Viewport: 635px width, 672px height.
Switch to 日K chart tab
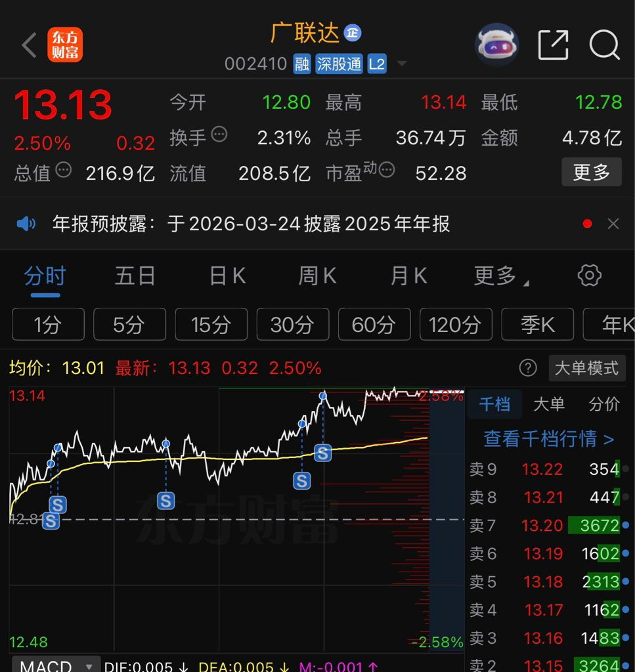click(227, 276)
